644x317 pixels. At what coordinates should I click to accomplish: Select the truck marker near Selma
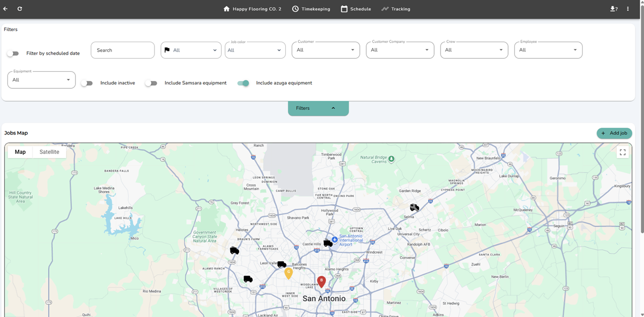click(414, 207)
